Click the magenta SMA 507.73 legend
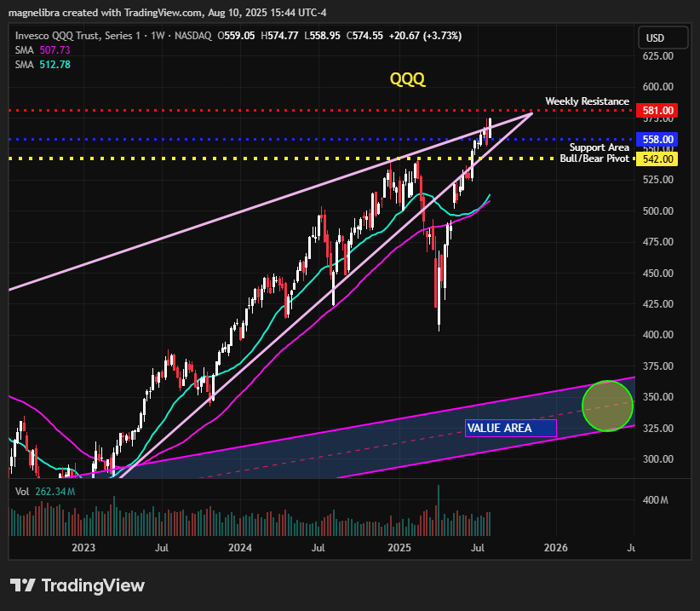 click(x=43, y=50)
